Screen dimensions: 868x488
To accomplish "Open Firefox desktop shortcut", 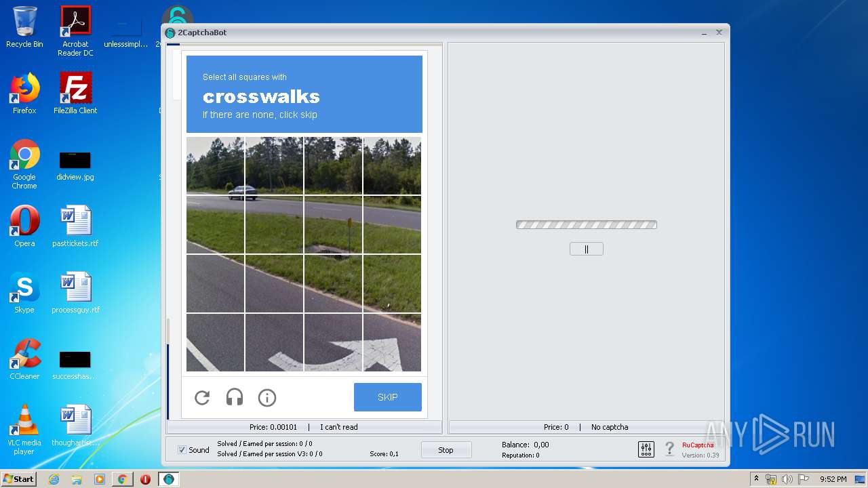I will pyautogui.click(x=24, y=94).
